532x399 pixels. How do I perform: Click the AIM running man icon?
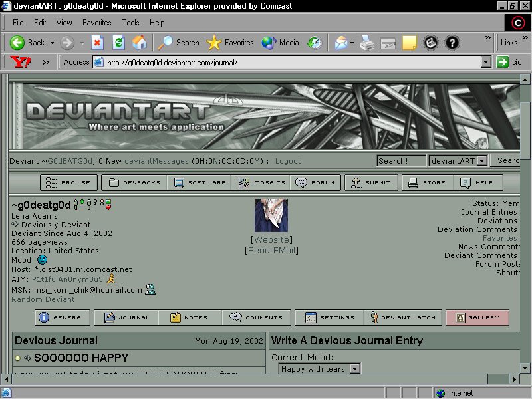click(x=111, y=279)
